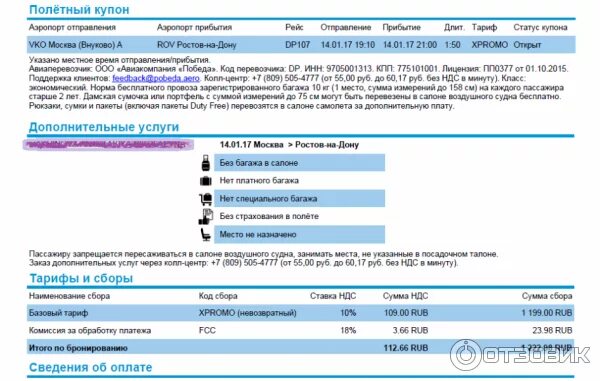Click the 'Ставка НДС' column header
The height and width of the screenshot is (381, 600).
click(x=333, y=296)
